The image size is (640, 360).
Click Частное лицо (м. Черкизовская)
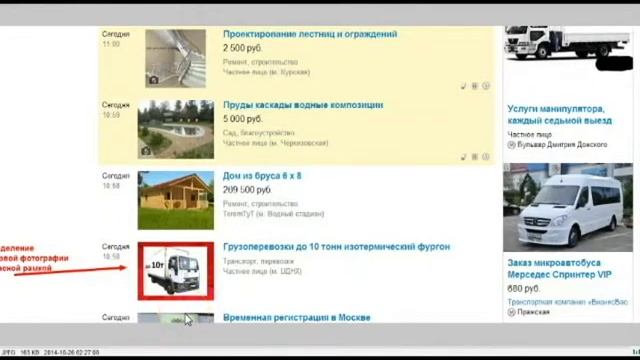click(x=276, y=143)
